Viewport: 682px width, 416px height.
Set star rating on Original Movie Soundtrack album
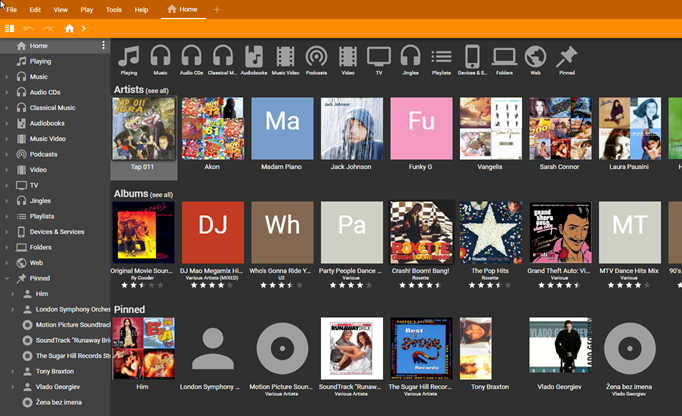pyautogui.click(x=143, y=285)
